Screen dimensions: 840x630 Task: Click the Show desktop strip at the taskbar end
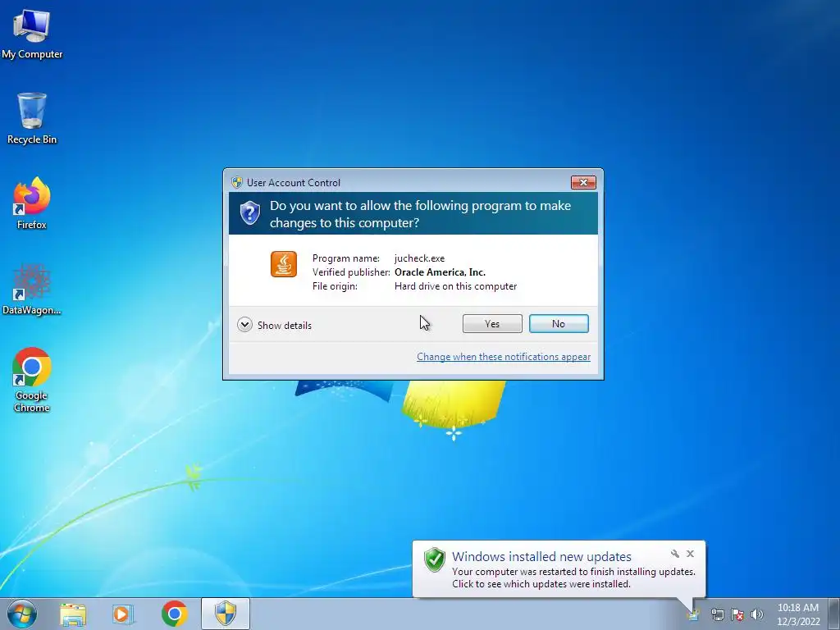coord(834,614)
